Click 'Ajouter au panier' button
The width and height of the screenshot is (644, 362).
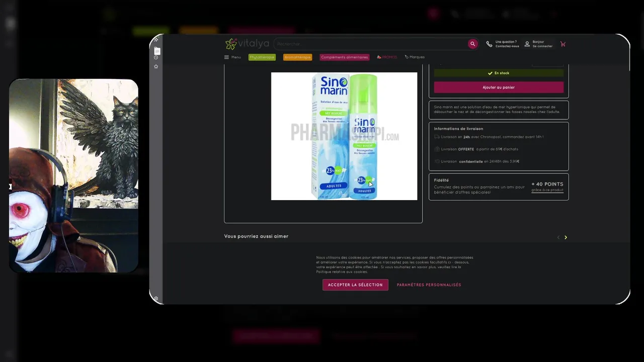click(x=499, y=87)
